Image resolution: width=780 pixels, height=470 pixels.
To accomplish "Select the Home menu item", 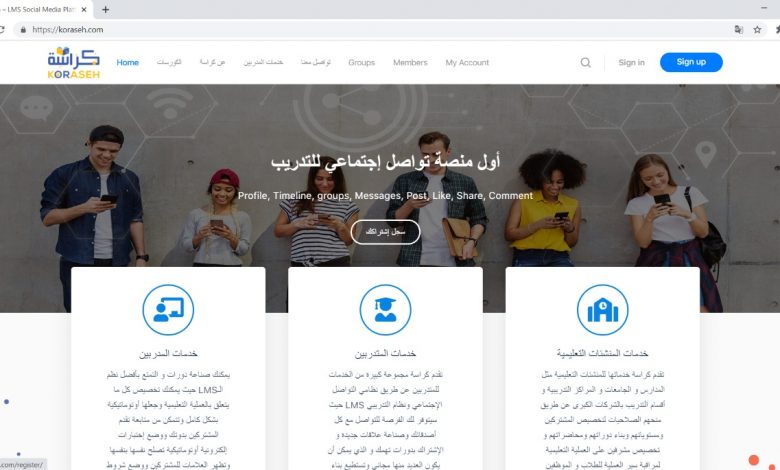I will point(127,63).
